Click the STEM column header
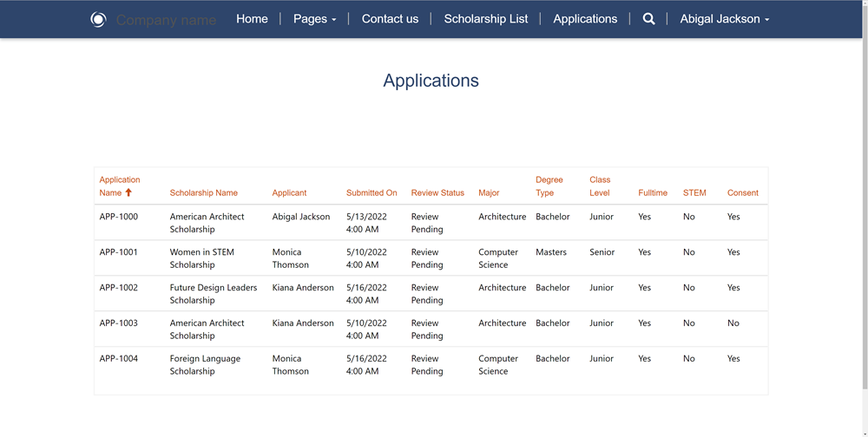 [x=694, y=192]
